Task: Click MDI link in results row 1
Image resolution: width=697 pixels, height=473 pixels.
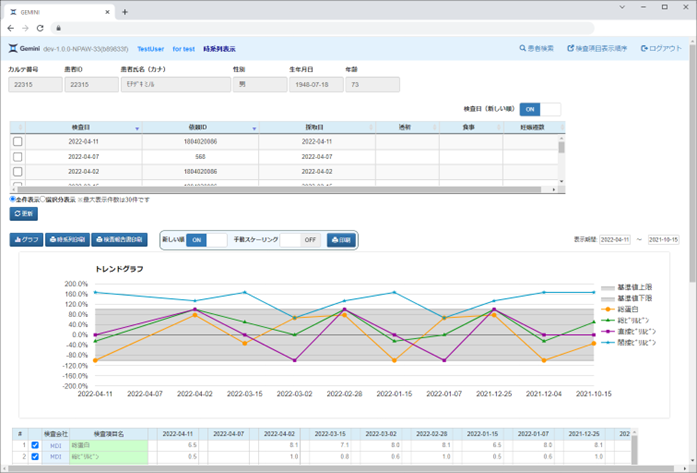Action: tap(56, 445)
